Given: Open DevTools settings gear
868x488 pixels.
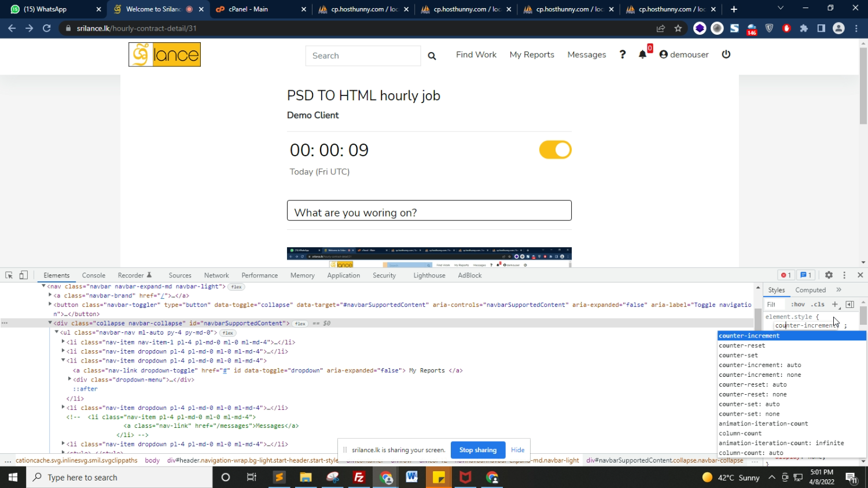Looking at the screenshot, I should tap(829, 276).
